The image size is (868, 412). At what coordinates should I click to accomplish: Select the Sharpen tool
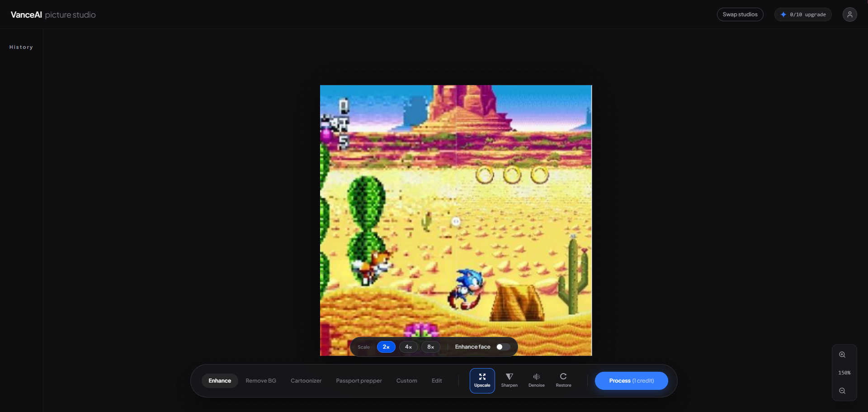pyautogui.click(x=509, y=380)
